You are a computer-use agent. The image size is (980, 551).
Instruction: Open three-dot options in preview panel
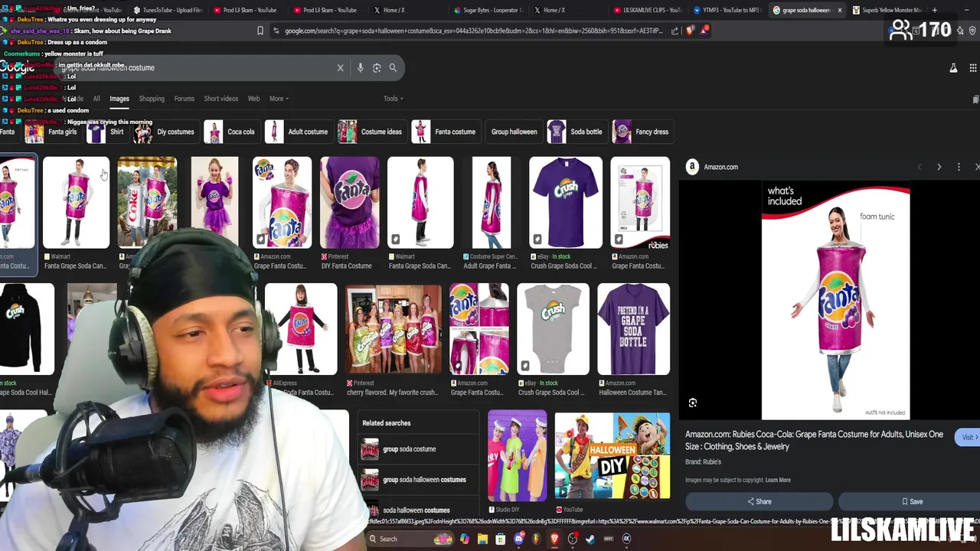pos(959,167)
